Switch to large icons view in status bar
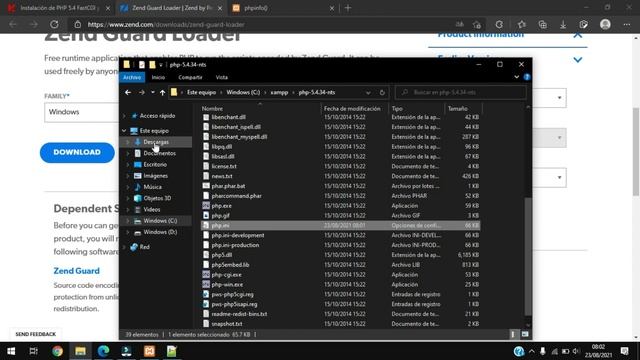 (525, 335)
